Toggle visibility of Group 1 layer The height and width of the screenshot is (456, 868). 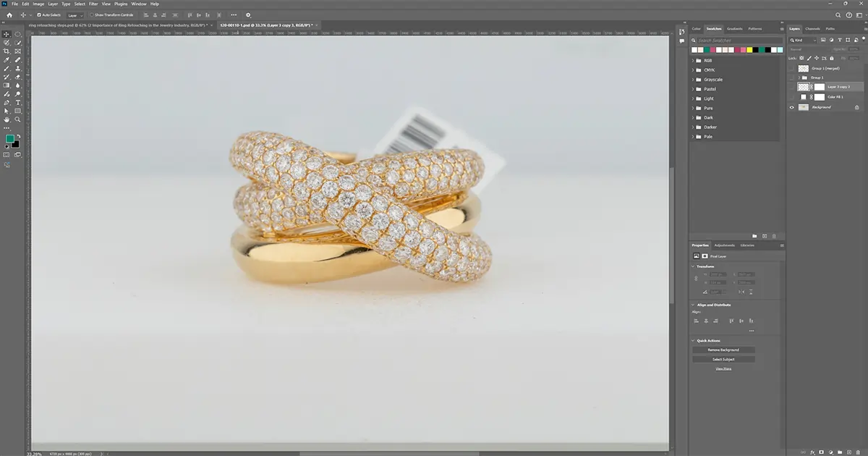tap(792, 77)
